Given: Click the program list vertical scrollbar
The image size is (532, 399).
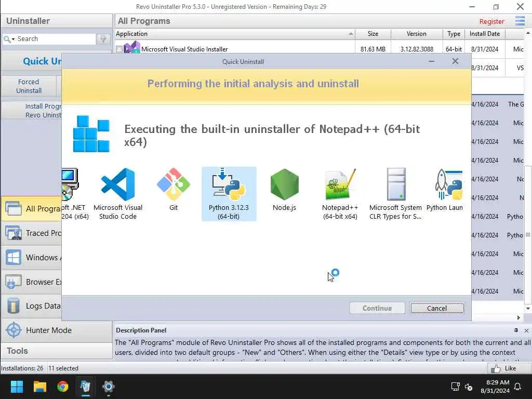Looking at the screenshot, I should (528, 234).
